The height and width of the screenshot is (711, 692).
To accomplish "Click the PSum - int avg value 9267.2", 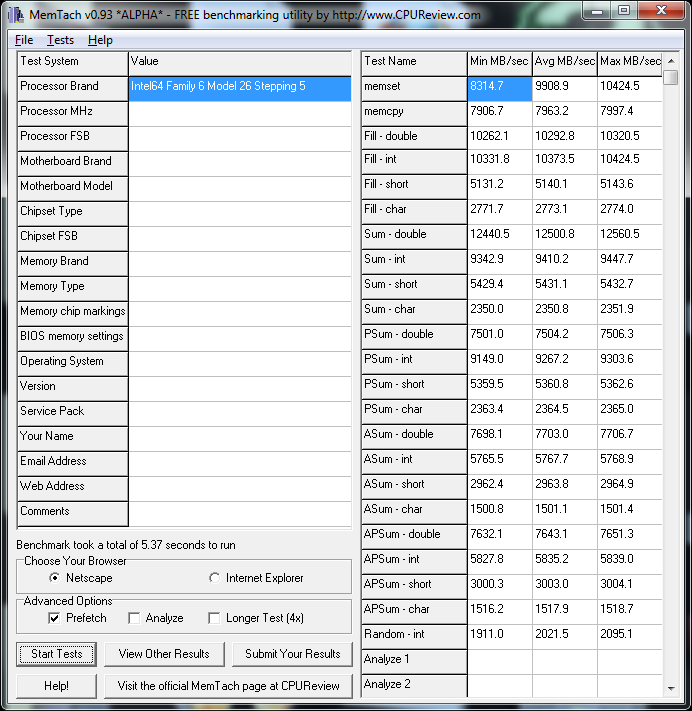I will (565, 361).
